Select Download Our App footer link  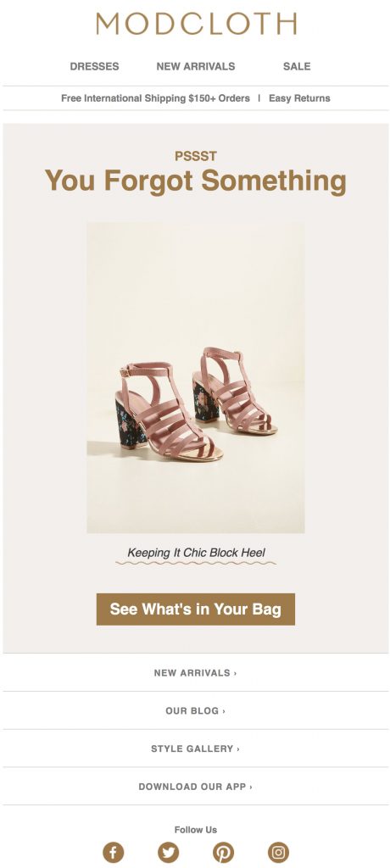coord(196,786)
